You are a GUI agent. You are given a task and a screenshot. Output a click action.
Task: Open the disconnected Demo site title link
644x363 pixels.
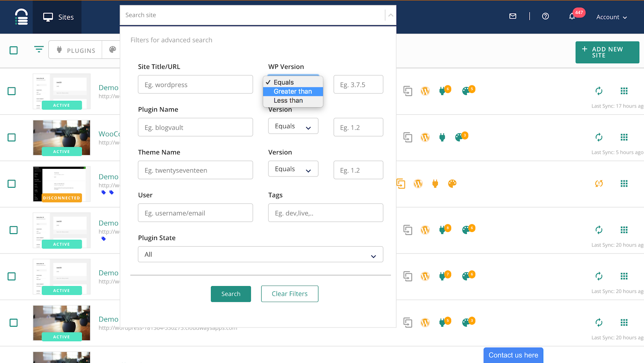coord(109,177)
